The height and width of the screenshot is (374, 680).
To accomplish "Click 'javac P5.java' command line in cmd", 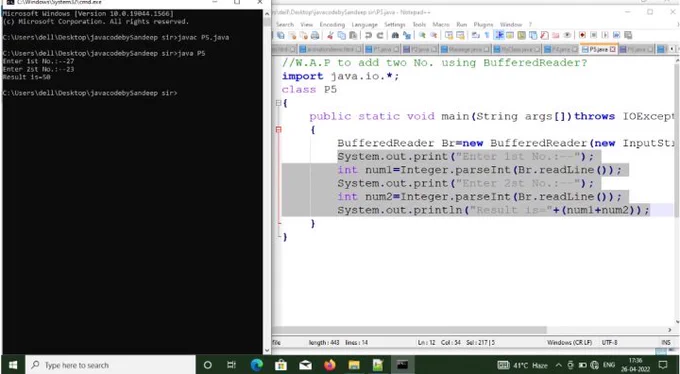I will (115, 37).
